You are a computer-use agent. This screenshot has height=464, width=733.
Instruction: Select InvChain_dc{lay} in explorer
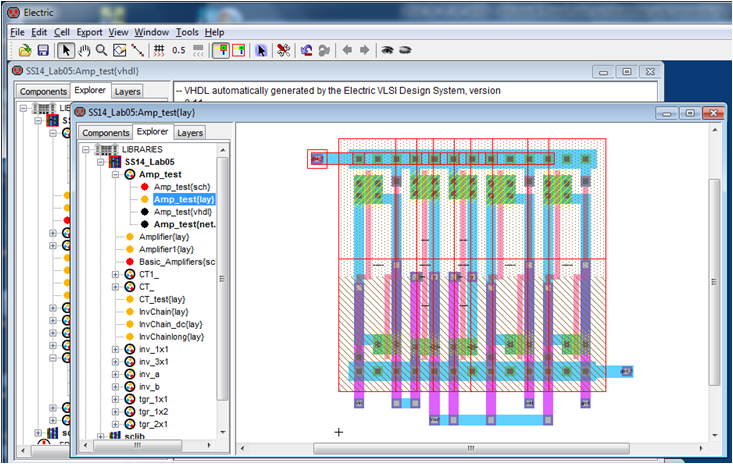click(171, 324)
